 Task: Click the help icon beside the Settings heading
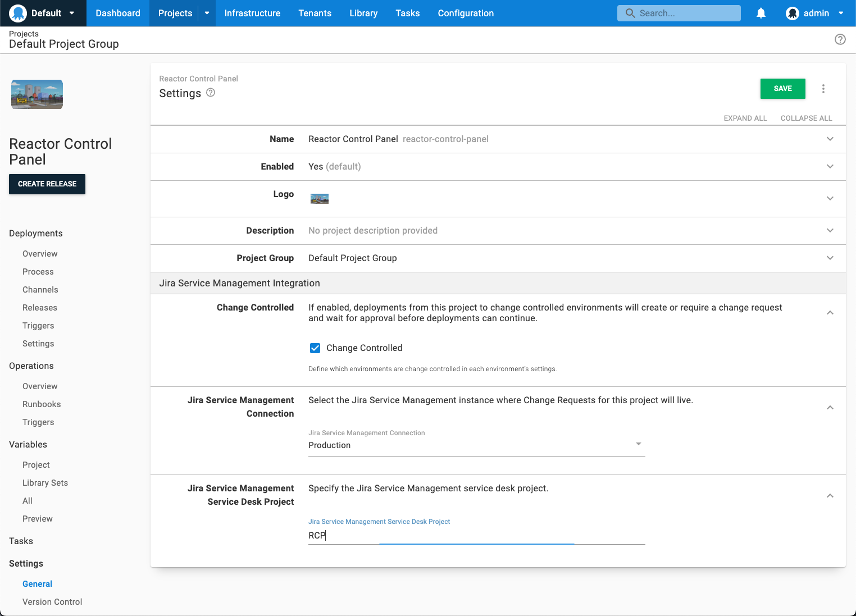[x=211, y=93]
